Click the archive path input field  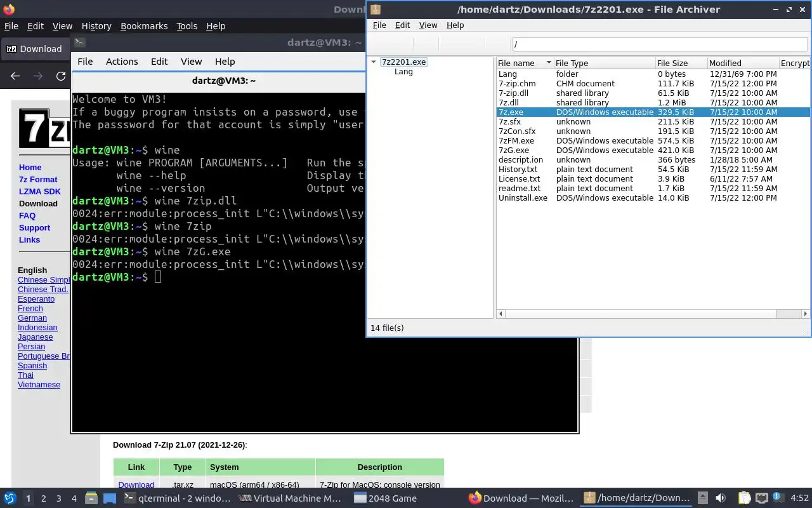(660, 44)
